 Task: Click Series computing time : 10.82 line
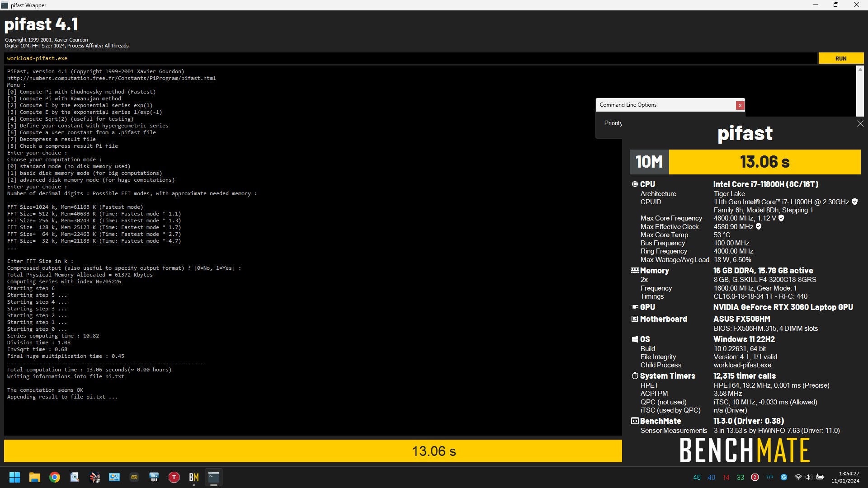pos(53,336)
